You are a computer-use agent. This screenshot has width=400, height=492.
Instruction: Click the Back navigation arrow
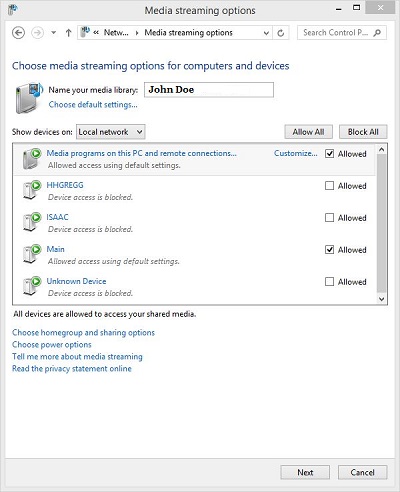(18, 33)
